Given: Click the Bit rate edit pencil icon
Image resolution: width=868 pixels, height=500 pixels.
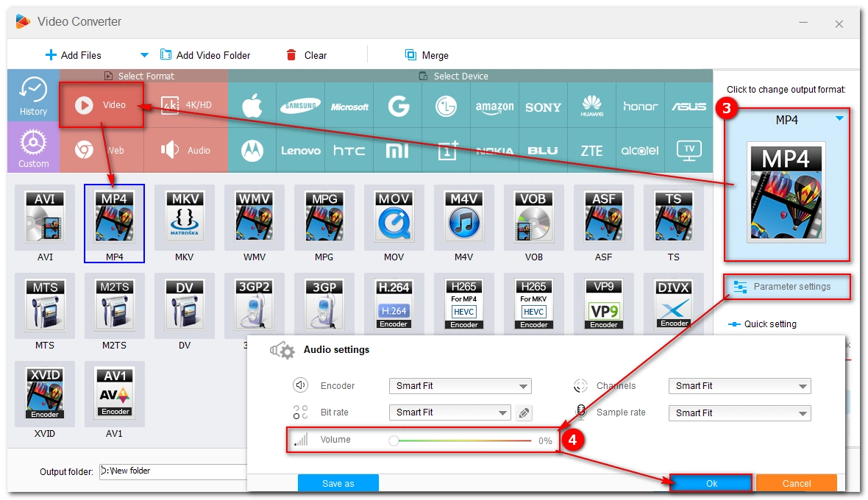Looking at the screenshot, I should pos(524,413).
